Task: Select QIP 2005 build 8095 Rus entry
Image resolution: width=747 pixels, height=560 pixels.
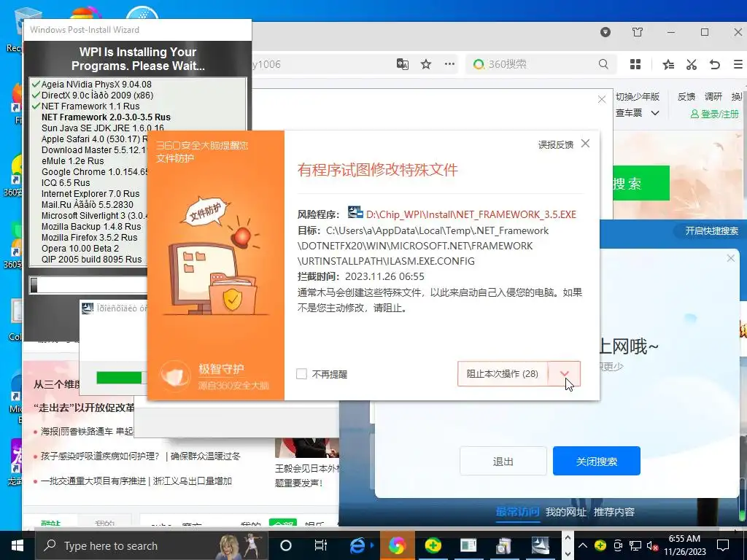Action: point(91,260)
